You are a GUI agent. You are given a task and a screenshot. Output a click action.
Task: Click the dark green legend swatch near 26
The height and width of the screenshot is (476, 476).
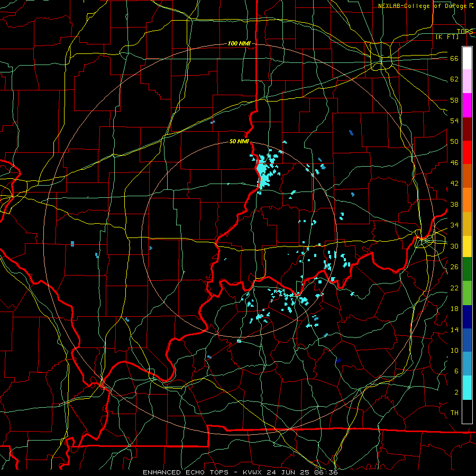point(467,269)
